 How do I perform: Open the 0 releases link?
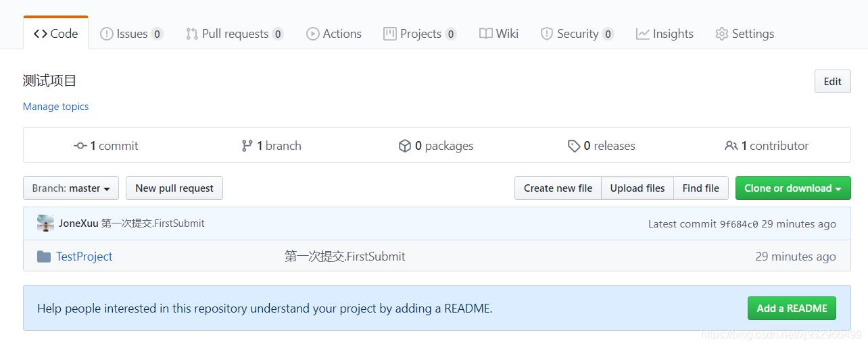click(602, 146)
